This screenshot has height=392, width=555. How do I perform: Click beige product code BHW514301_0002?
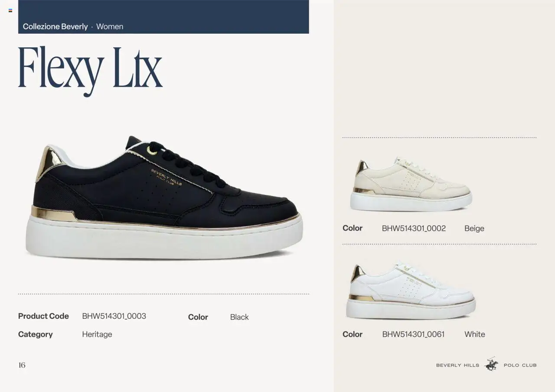[414, 228]
